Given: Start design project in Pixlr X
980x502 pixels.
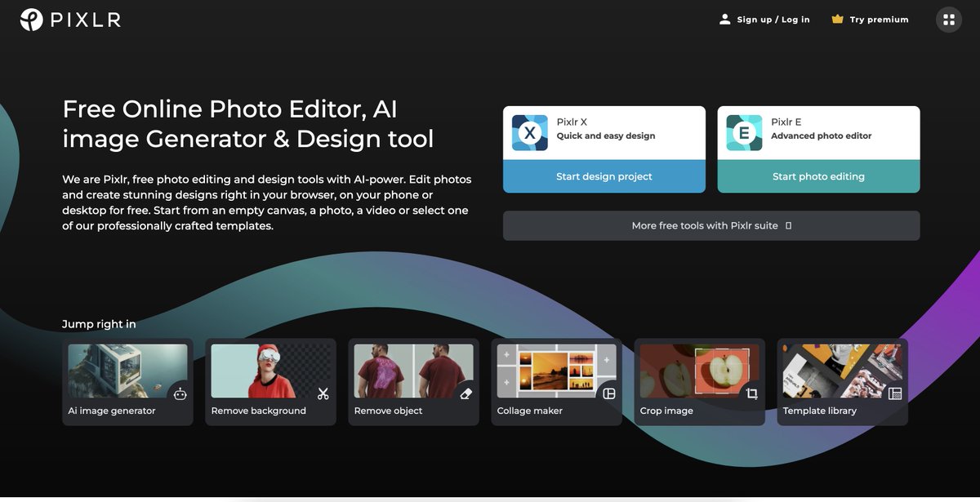Looking at the screenshot, I should coord(604,176).
